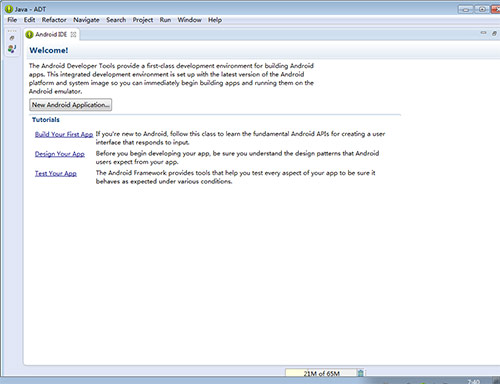Screen dimensions: 500x384
Task: Click the heap memory status bar
Action: pyautogui.click(x=321, y=373)
